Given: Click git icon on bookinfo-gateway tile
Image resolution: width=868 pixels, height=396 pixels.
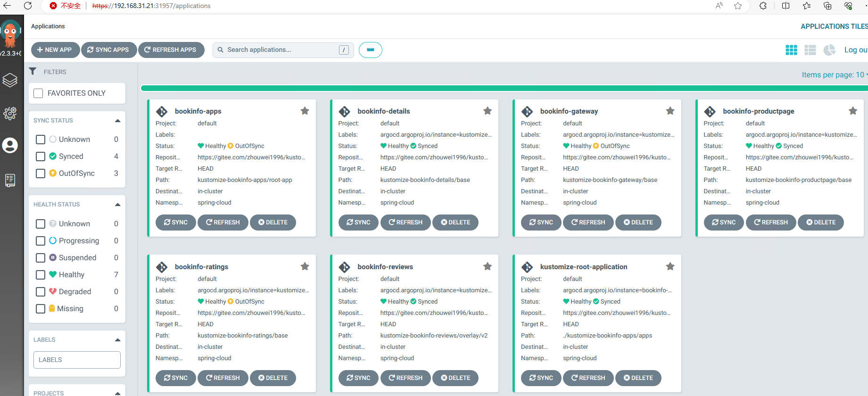Looking at the screenshot, I should 527,111.
